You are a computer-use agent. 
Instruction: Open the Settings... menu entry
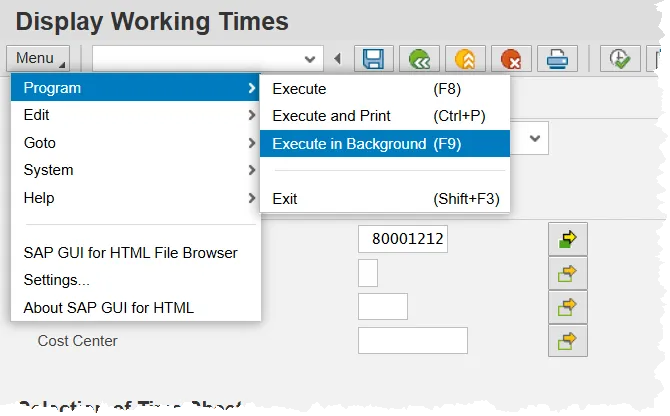pyautogui.click(x=57, y=280)
